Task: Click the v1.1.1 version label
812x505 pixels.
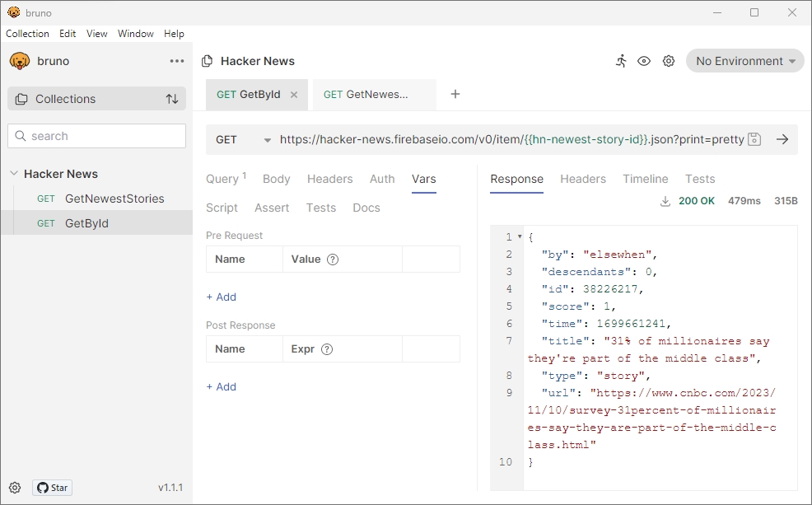Action: pos(170,488)
